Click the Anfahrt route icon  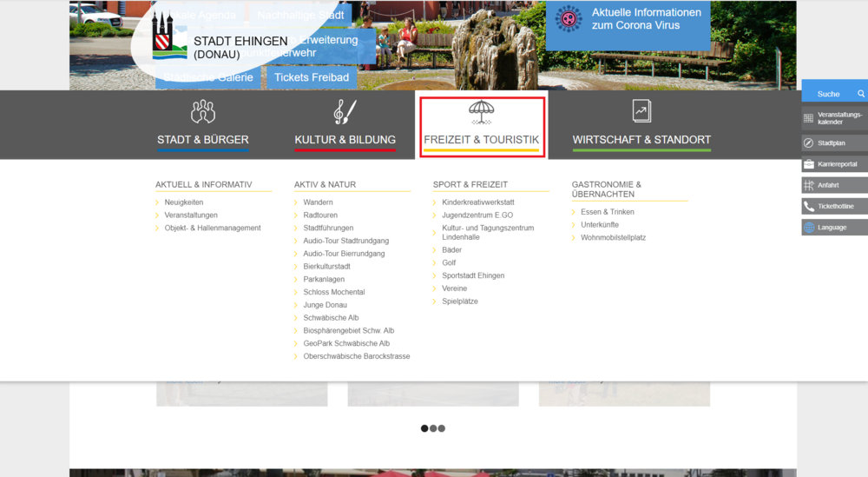pyautogui.click(x=808, y=185)
